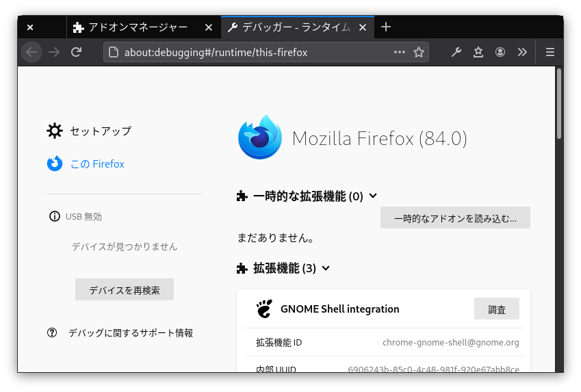Click puzzle icon beside 一時的な拡張機能
This screenshot has width=581, height=392.
pos(242,196)
